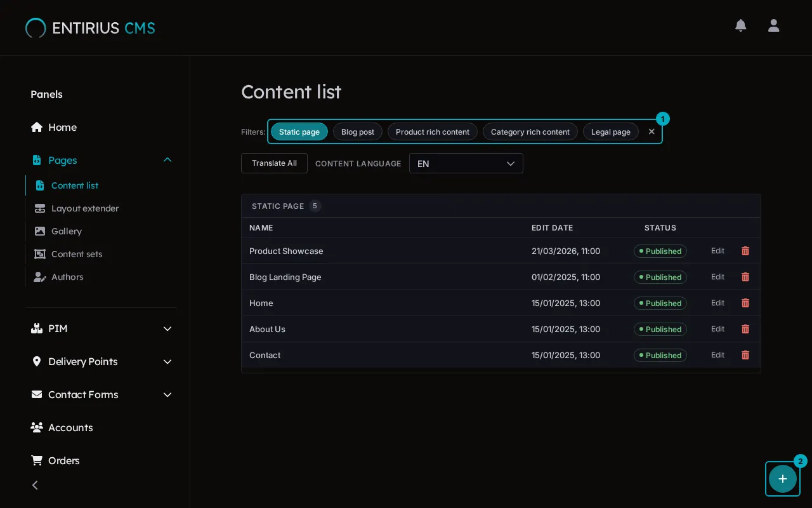This screenshot has width=812, height=508.
Task: Delete the Home static page
Action: coord(745,303)
